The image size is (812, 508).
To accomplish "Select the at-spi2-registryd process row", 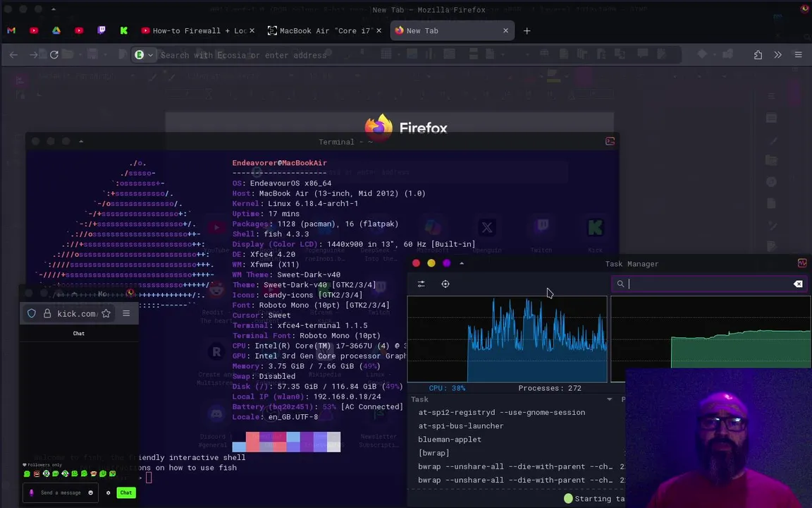I will tap(516, 413).
